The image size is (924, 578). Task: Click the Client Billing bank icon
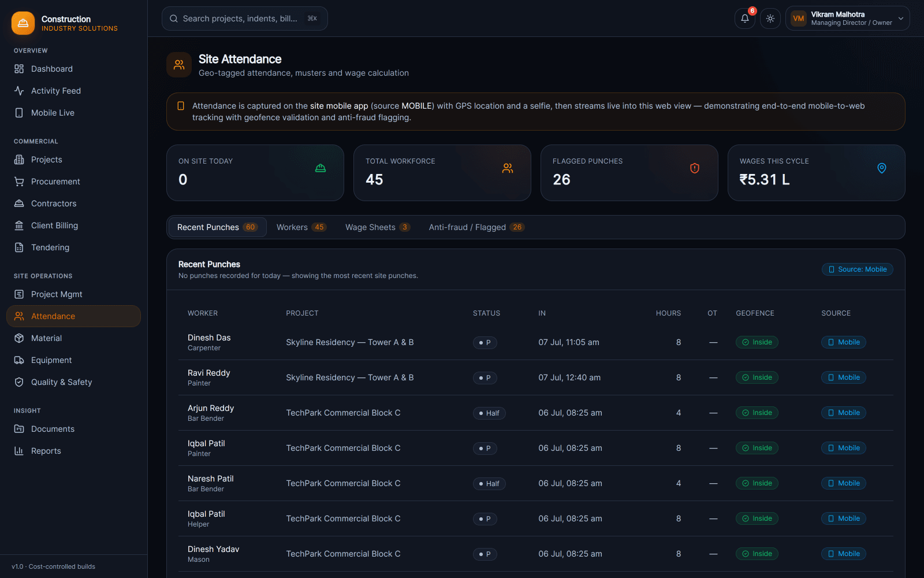point(19,225)
